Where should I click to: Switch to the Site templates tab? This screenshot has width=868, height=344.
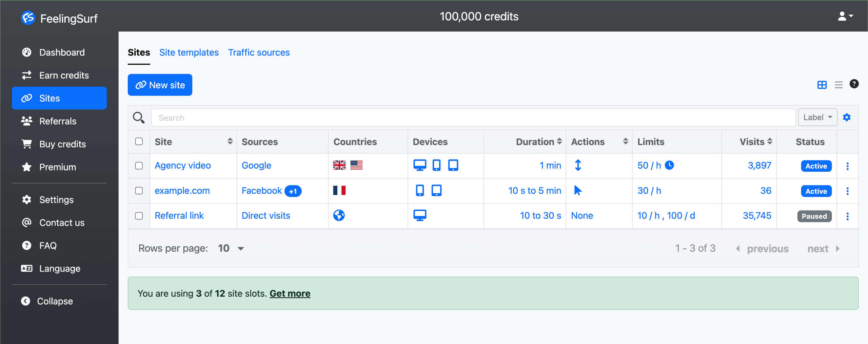click(x=189, y=52)
